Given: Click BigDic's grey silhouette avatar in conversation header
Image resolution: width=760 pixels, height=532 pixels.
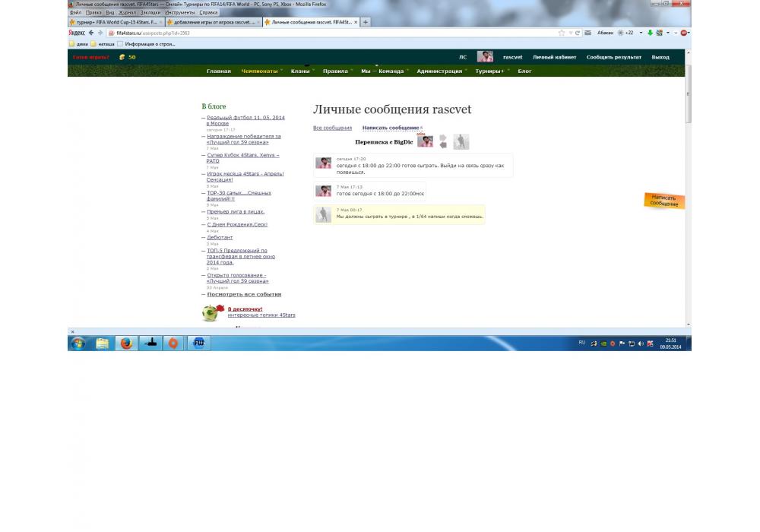Looking at the screenshot, I should [x=461, y=141].
